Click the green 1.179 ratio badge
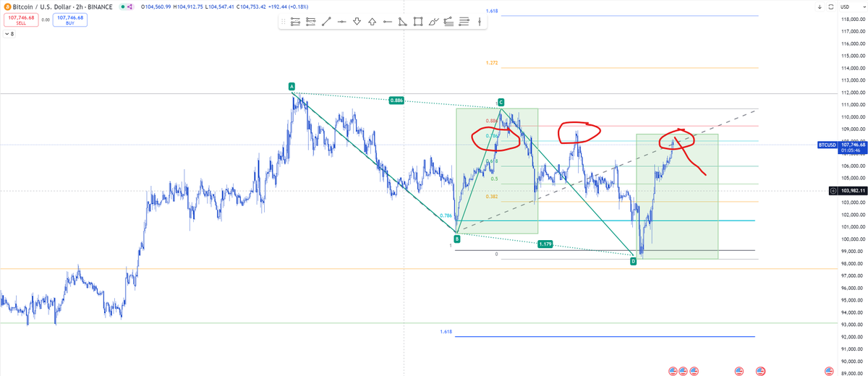The width and height of the screenshot is (868, 376). [x=545, y=244]
